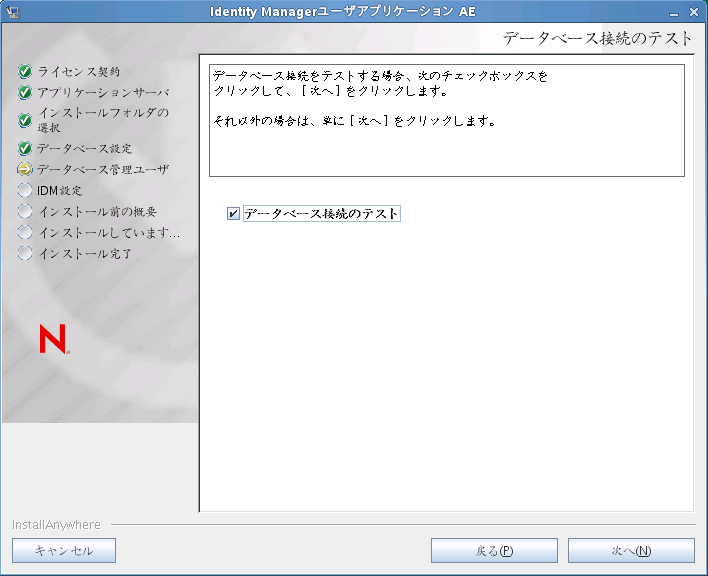Select the アプリケーションサーバ step label
The width and height of the screenshot is (708, 576).
[x=103, y=93]
